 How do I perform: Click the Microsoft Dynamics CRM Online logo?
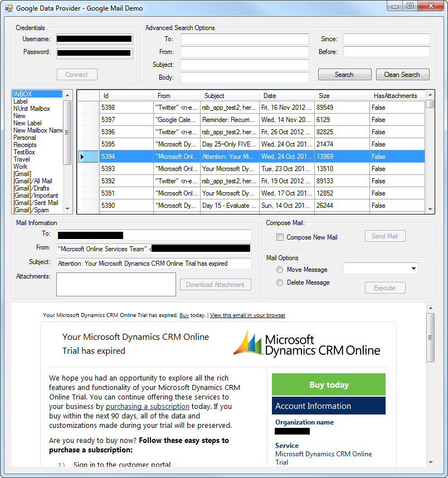click(306, 343)
